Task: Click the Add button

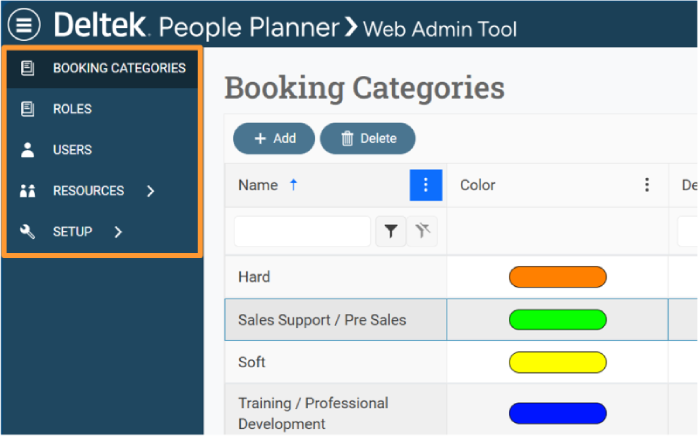Action: 274,138
